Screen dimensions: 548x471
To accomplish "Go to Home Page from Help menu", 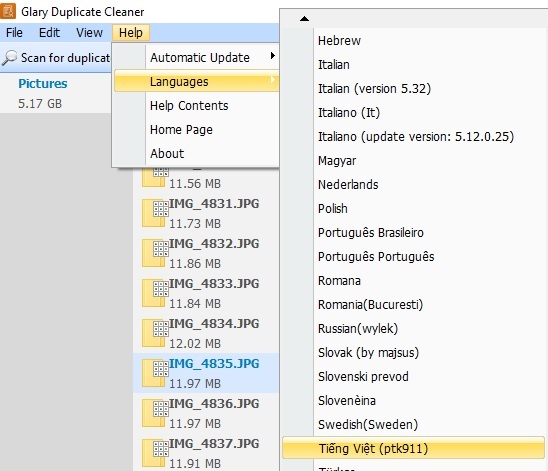I will point(196,130).
